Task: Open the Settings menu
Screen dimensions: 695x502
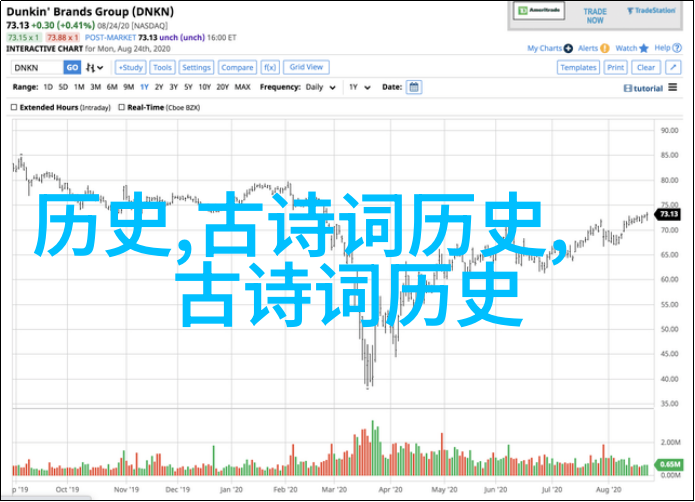Action: tap(196, 68)
